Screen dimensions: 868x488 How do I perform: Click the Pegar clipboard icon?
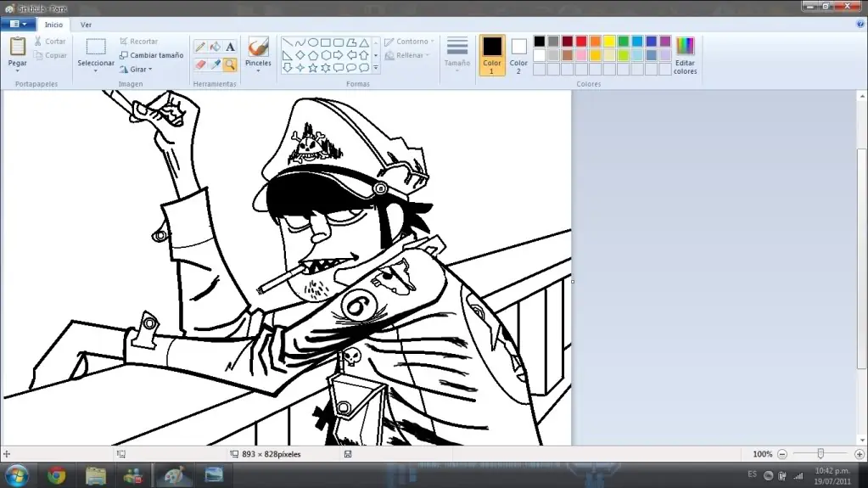(x=18, y=47)
